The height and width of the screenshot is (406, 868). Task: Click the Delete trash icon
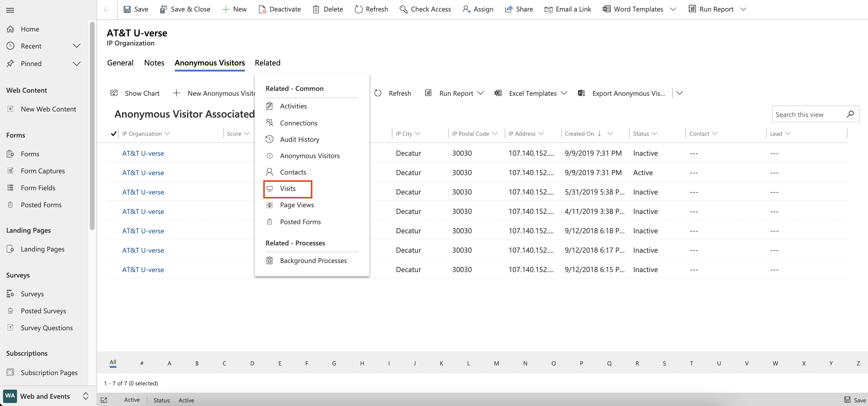point(316,9)
